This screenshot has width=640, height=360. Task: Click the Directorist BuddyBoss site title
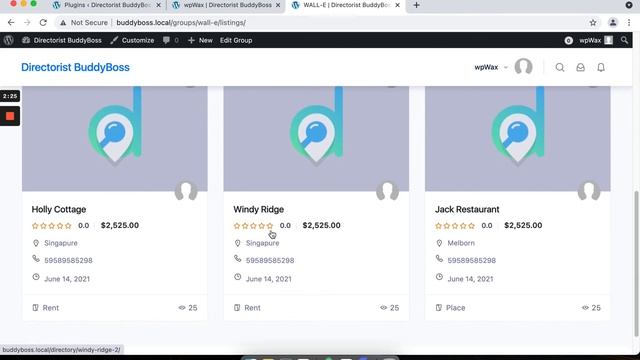point(75,67)
